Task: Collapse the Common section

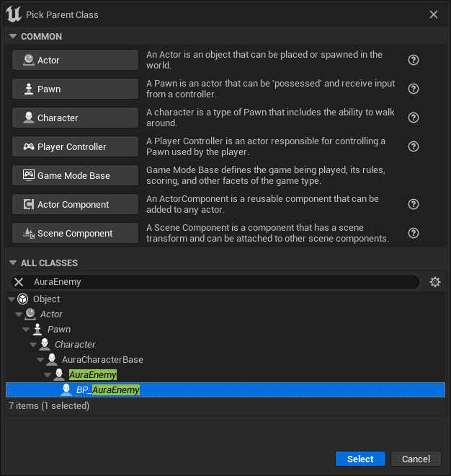Action: pyautogui.click(x=12, y=37)
